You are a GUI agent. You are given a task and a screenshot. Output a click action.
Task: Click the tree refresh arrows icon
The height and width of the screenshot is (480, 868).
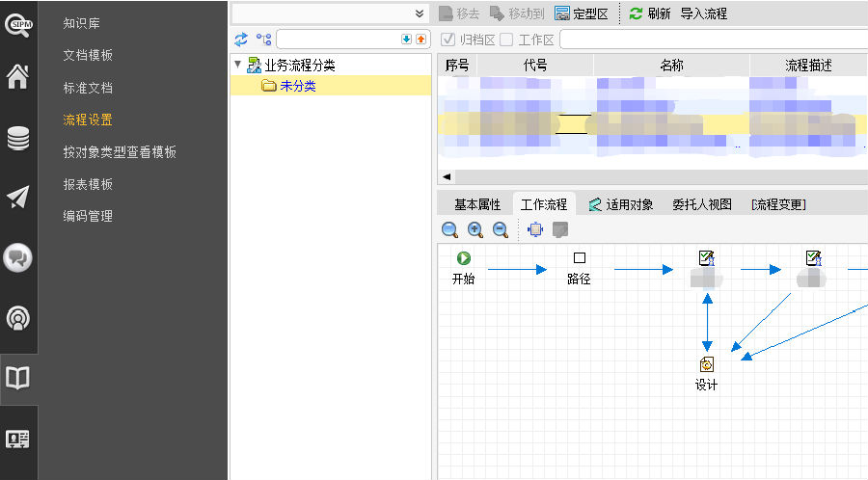pos(241,40)
